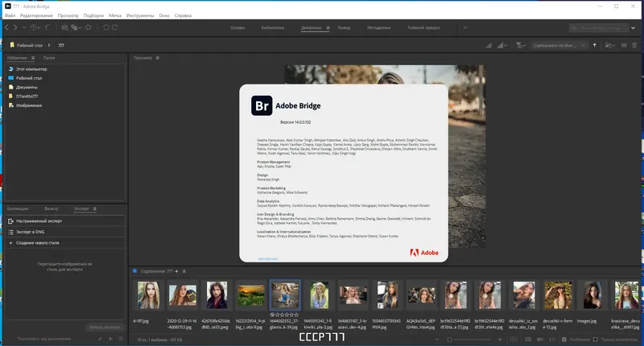This screenshot has width=644, height=346.
Task: Open the recent files clock icon
Action: 34,27
